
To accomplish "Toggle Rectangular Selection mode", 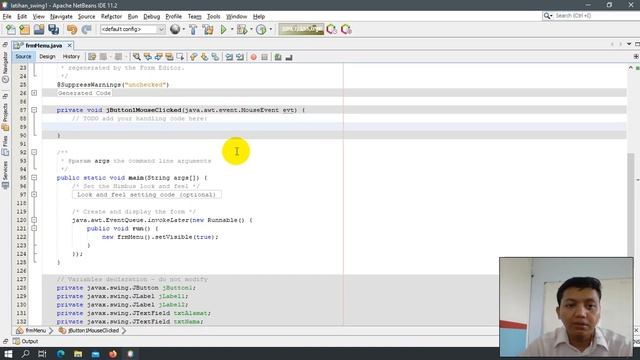I will [180, 57].
